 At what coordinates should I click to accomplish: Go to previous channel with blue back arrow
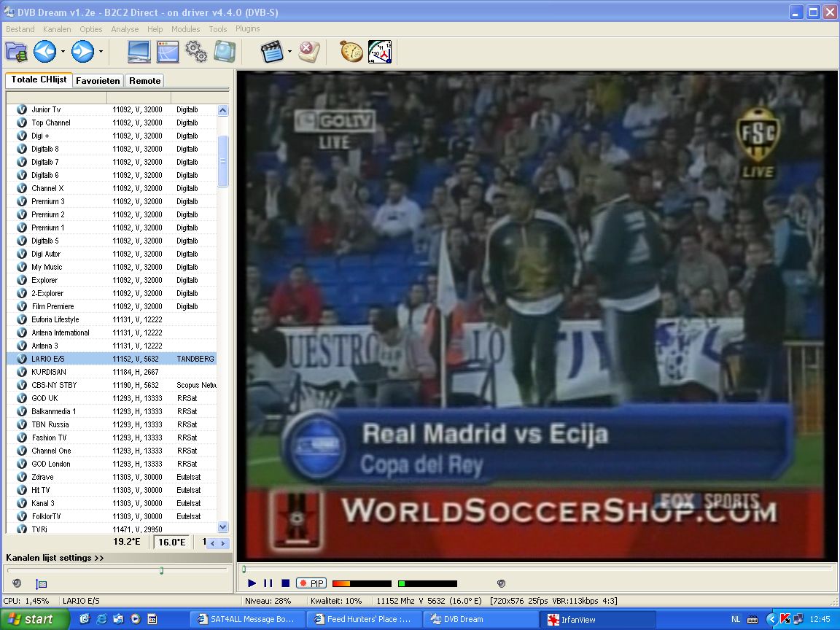[x=44, y=52]
